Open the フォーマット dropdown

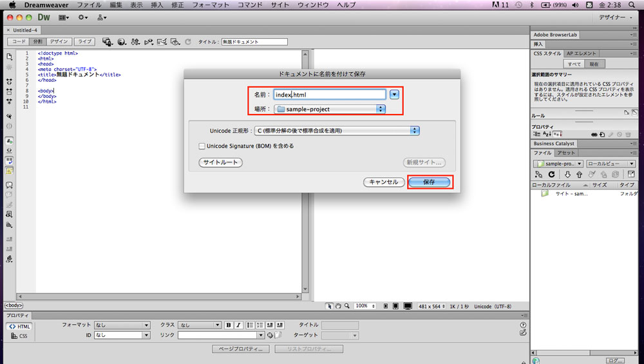click(x=122, y=325)
